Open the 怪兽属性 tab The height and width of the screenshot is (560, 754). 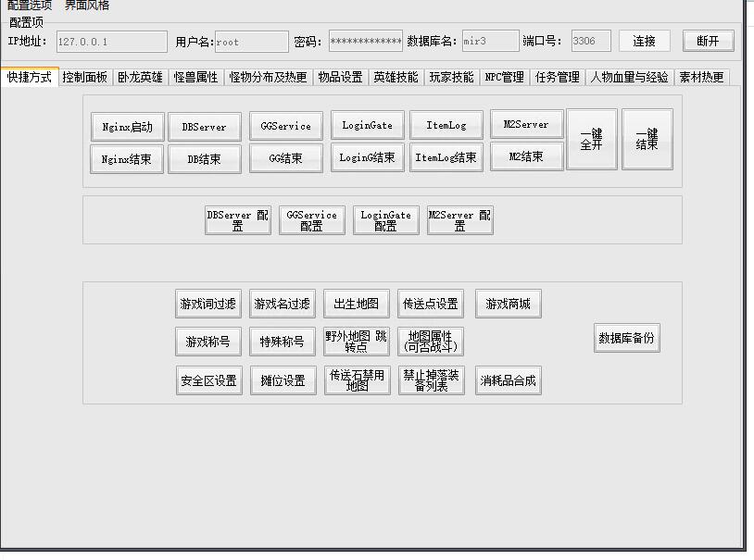tap(195, 78)
